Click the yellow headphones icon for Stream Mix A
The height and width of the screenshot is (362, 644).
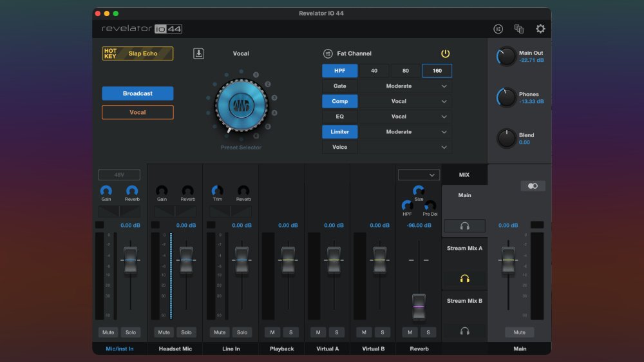(x=464, y=279)
